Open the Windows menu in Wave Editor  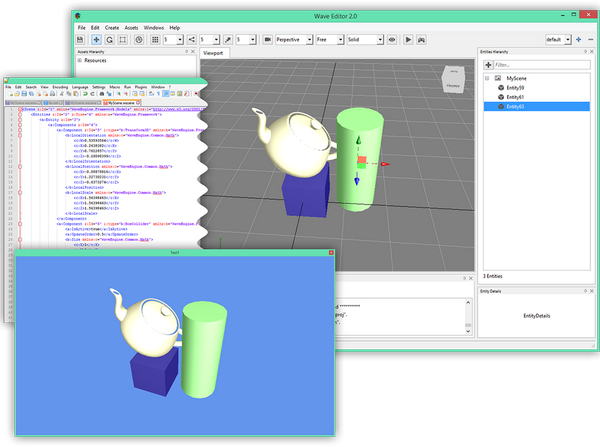pos(154,28)
